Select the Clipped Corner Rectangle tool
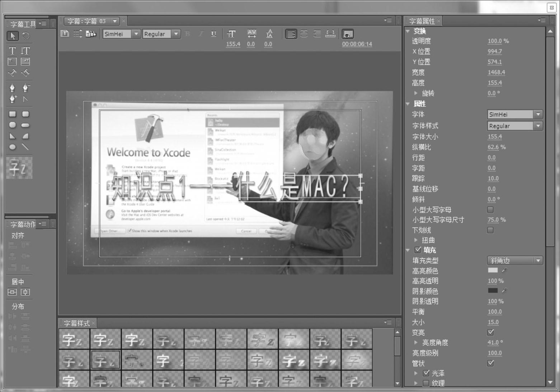This screenshot has width=560, height=392. [13, 125]
